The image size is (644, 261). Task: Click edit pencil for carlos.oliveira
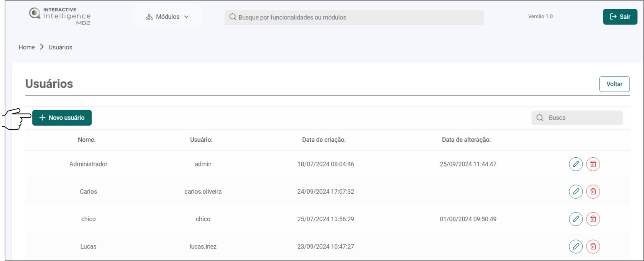tap(575, 192)
